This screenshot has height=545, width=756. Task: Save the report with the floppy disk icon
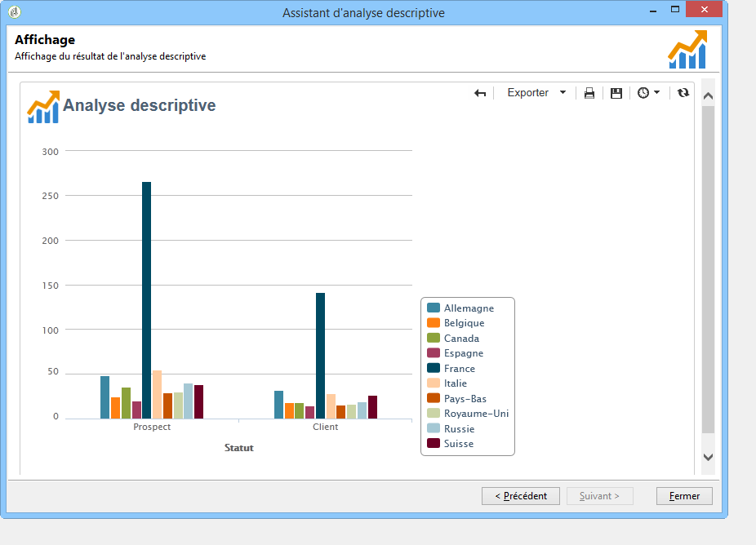click(x=616, y=93)
